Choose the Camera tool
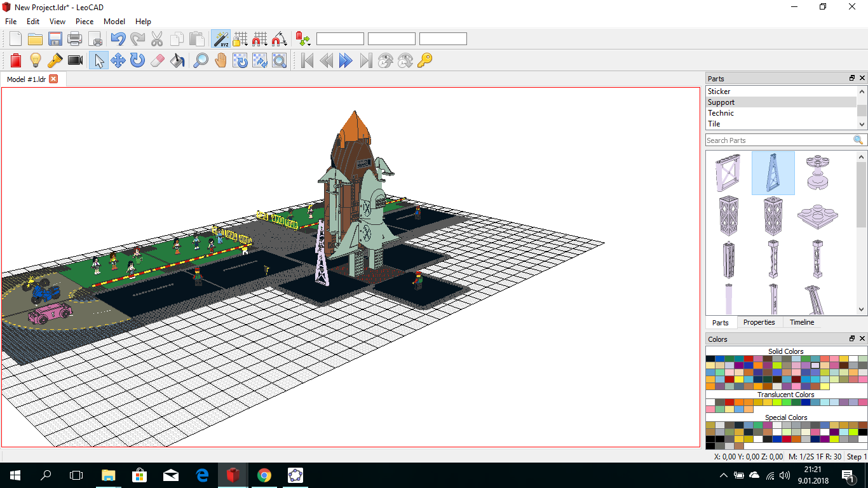The image size is (868, 488). coord(76,60)
